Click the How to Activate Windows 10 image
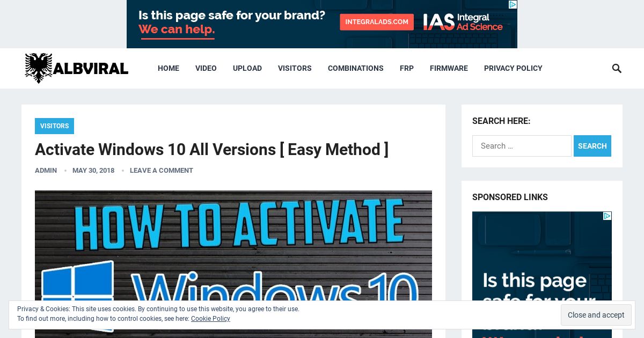Viewport: 644px width, 338px height. pyautogui.click(x=233, y=264)
